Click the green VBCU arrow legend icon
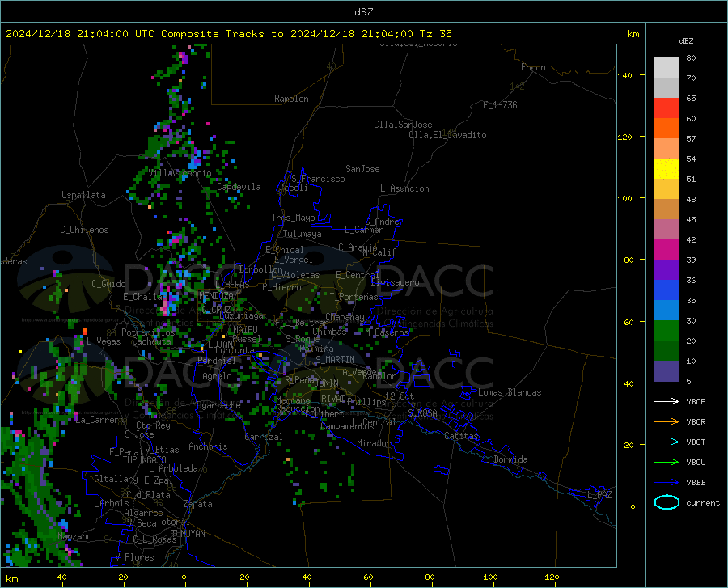Image resolution: width=728 pixels, height=588 pixels. tap(667, 463)
